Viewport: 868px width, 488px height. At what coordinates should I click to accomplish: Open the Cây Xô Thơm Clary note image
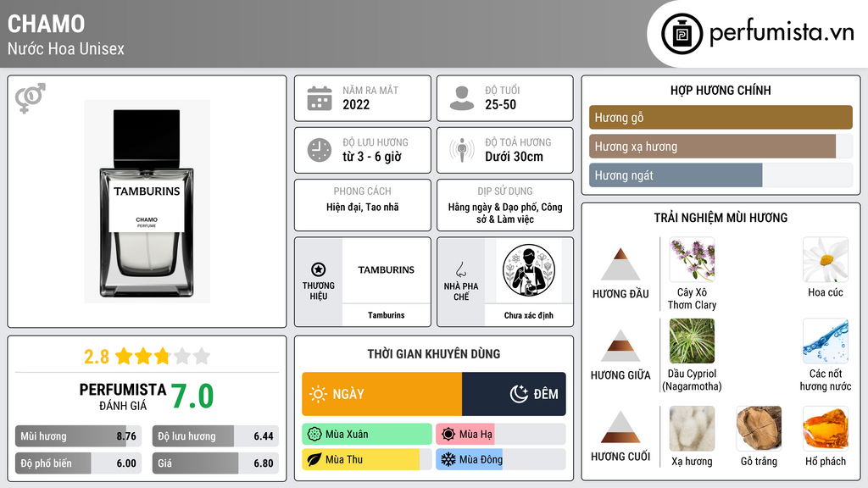pos(692,260)
